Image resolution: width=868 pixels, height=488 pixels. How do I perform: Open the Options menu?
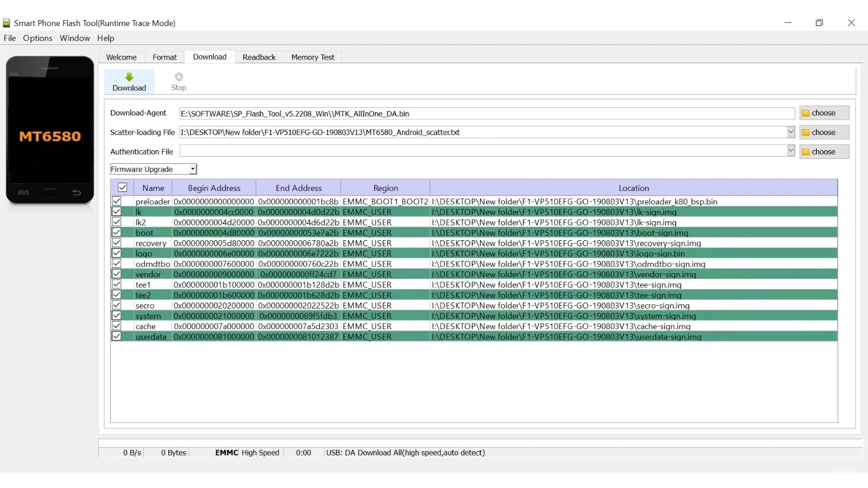pyautogui.click(x=37, y=38)
